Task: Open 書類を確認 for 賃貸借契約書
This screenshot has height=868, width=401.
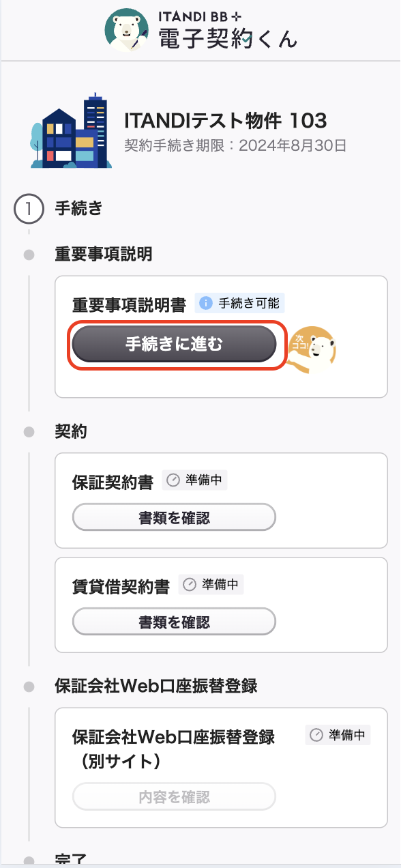Action: [174, 622]
